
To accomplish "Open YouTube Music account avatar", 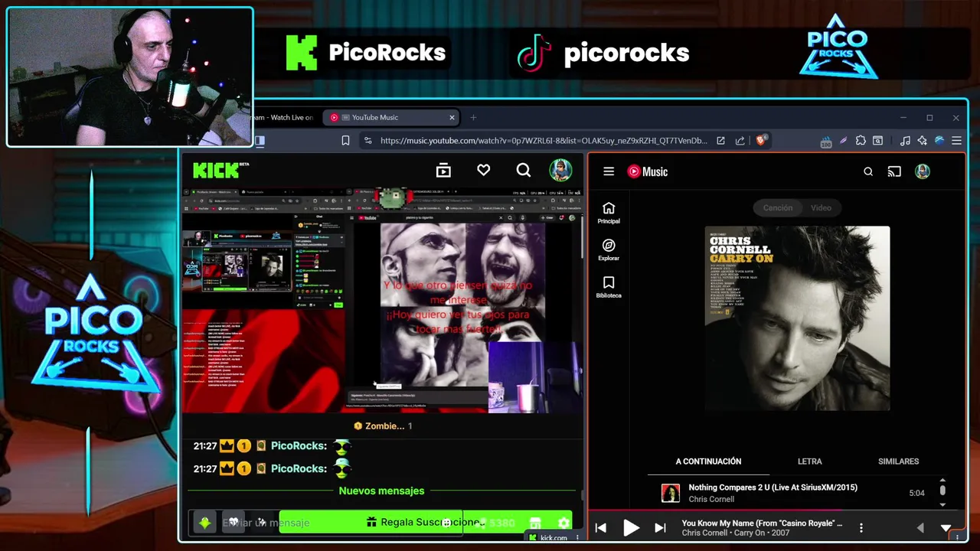I will click(x=922, y=171).
